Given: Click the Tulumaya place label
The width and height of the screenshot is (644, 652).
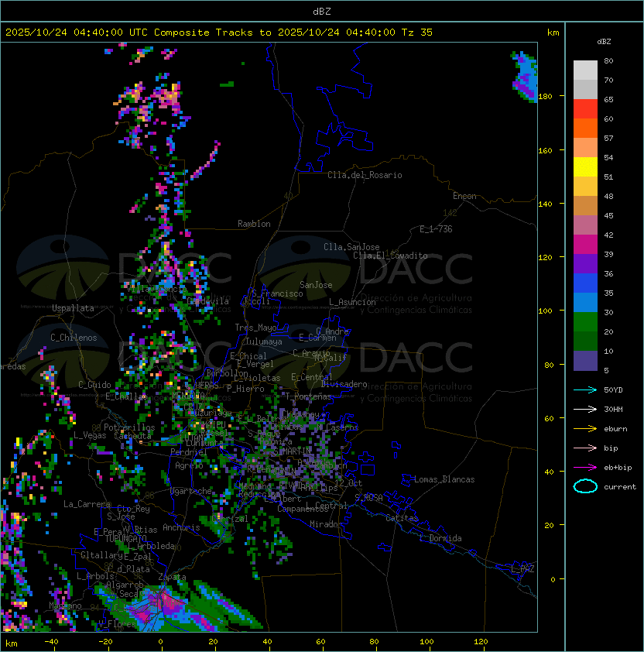Looking at the screenshot, I should pyautogui.click(x=264, y=341).
